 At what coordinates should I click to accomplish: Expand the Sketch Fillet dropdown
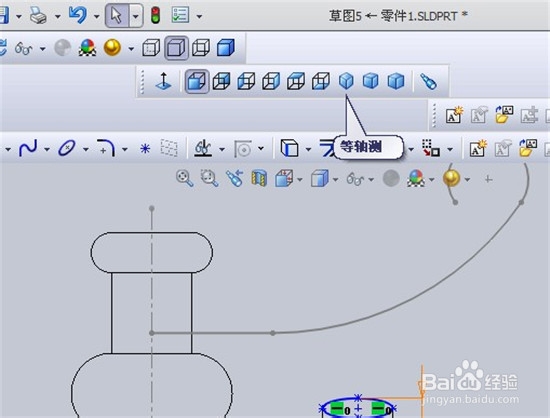click(x=125, y=149)
